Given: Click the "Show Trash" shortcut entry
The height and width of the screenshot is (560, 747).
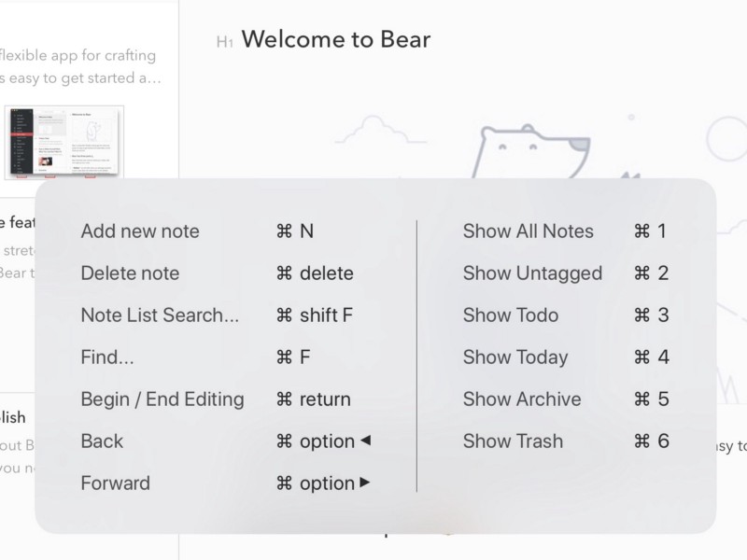Looking at the screenshot, I should pyautogui.click(x=513, y=441).
